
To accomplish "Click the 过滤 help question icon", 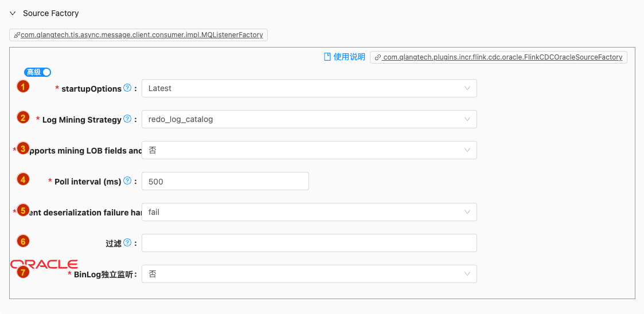I will click(x=127, y=243).
